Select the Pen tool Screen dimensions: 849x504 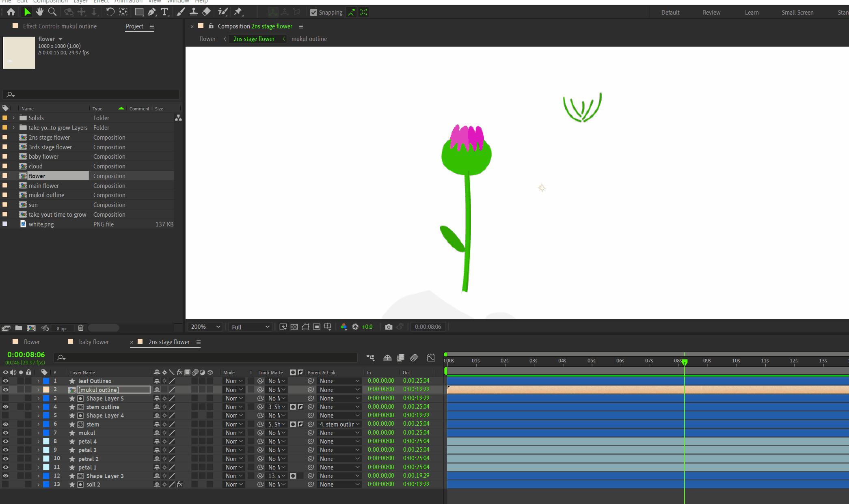152,12
